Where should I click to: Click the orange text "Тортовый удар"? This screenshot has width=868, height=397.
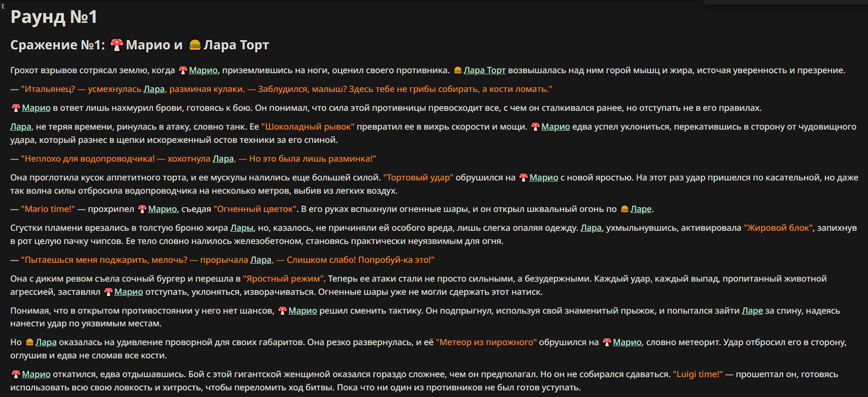(x=418, y=177)
